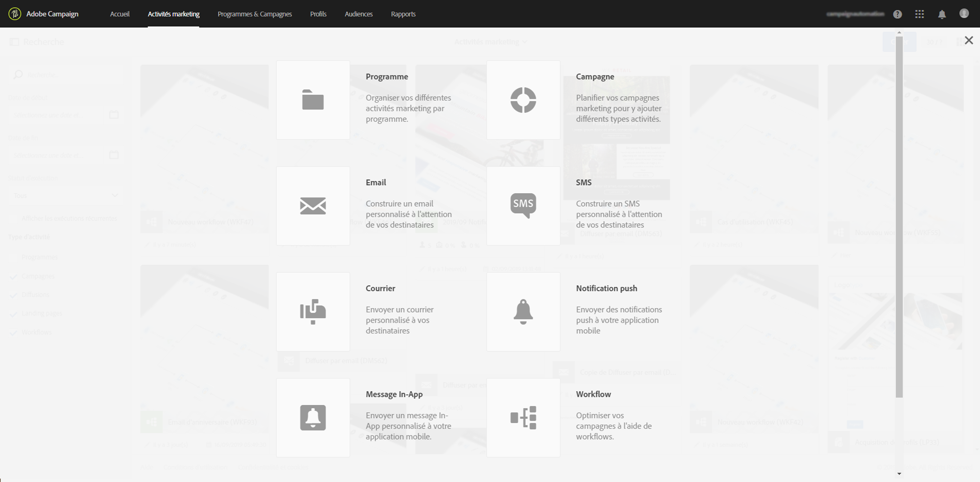The height and width of the screenshot is (482, 980).
Task: Choose the Campagne target icon tile
Action: pos(523,100)
